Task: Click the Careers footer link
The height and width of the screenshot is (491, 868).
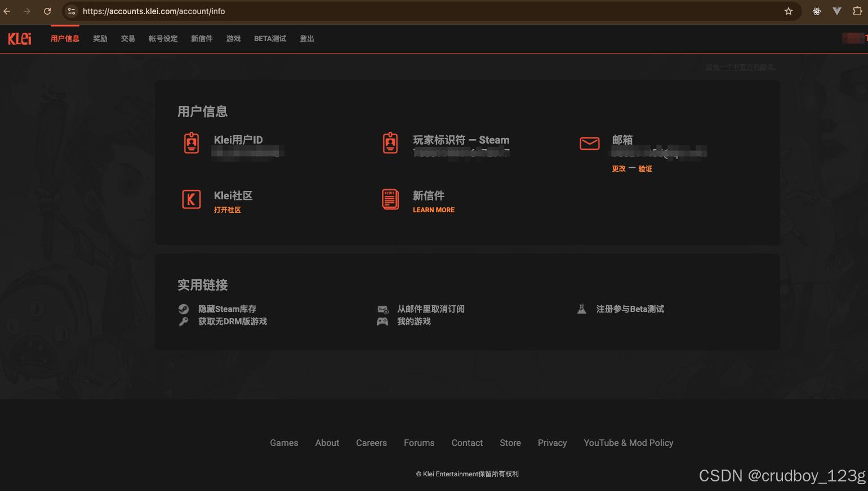Action: pos(371,443)
